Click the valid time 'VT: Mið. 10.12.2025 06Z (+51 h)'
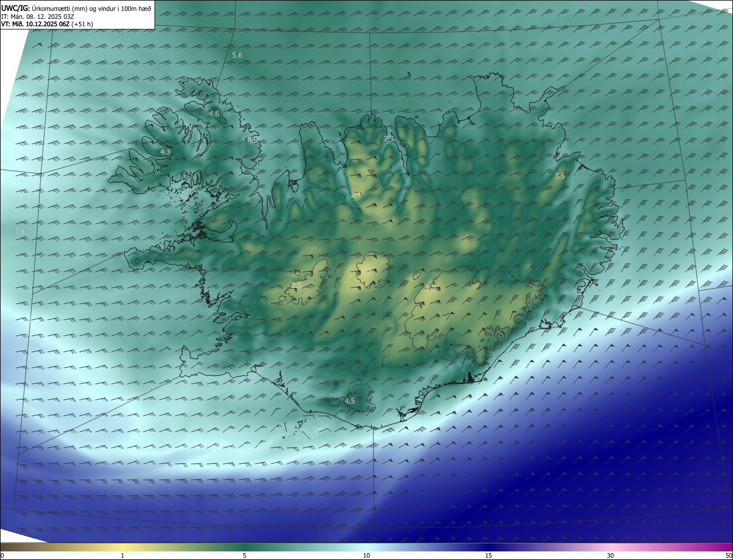Screen dimensions: 733x560 [x=47, y=24]
